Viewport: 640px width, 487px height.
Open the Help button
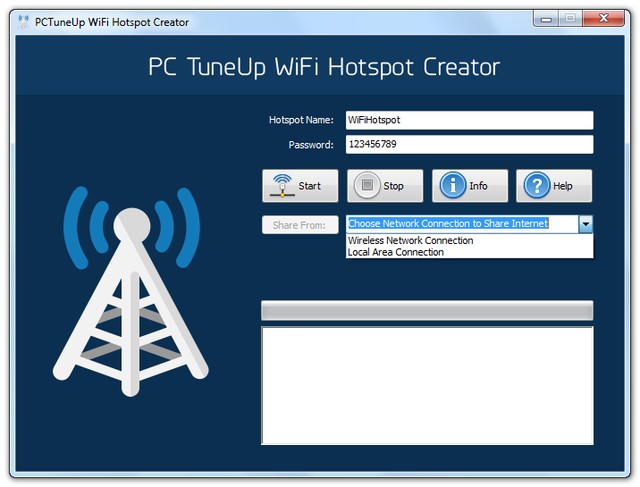pyautogui.click(x=554, y=186)
